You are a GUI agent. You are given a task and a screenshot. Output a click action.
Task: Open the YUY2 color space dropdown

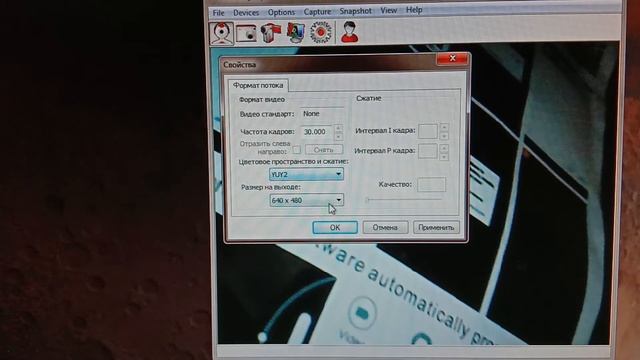(x=306, y=174)
